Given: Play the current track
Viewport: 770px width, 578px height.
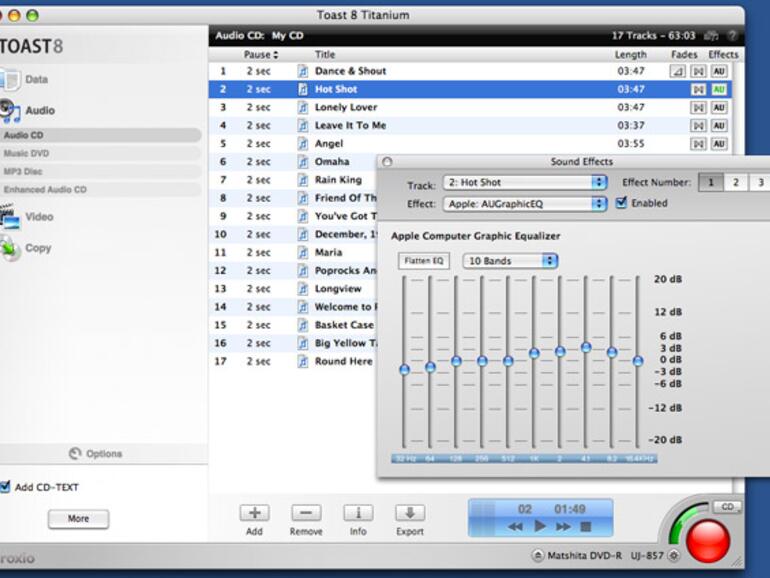Looking at the screenshot, I should 540,526.
